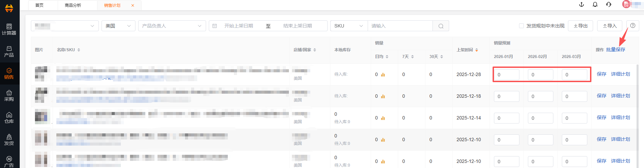This screenshot has width=644, height=168.
Task: Toggle the 发货规划中未出现 checkbox
Action: (x=521, y=26)
